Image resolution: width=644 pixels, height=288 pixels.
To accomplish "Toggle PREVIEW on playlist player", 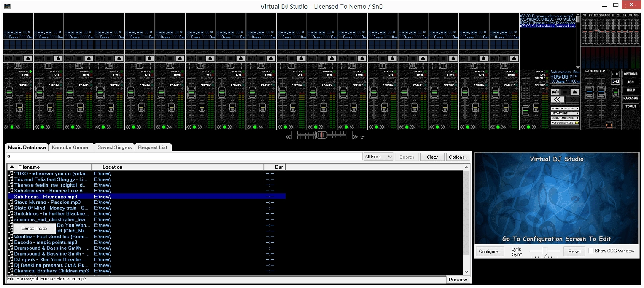I will 547,85.
